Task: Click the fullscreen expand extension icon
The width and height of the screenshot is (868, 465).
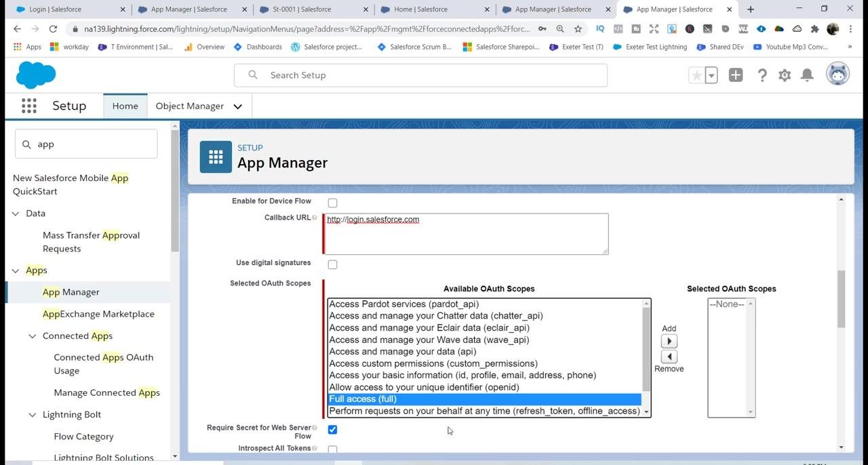Action: pyautogui.click(x=654, y=29)
